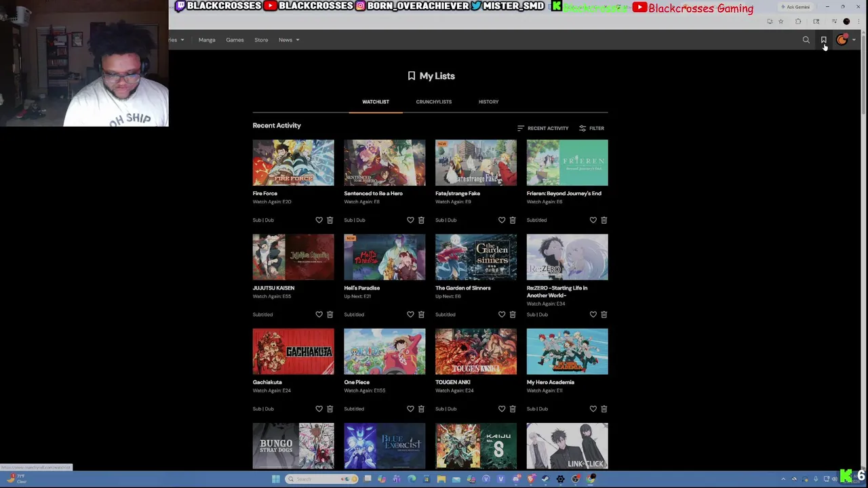
Task: Remove TOUGEN ANKI via trash icon
Action: point(513,409)
